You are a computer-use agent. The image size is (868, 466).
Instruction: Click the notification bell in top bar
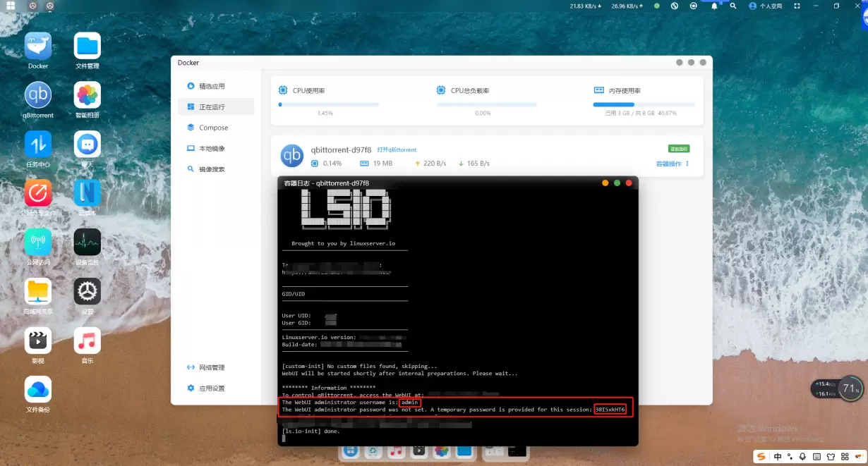click(x=714, y=6)
